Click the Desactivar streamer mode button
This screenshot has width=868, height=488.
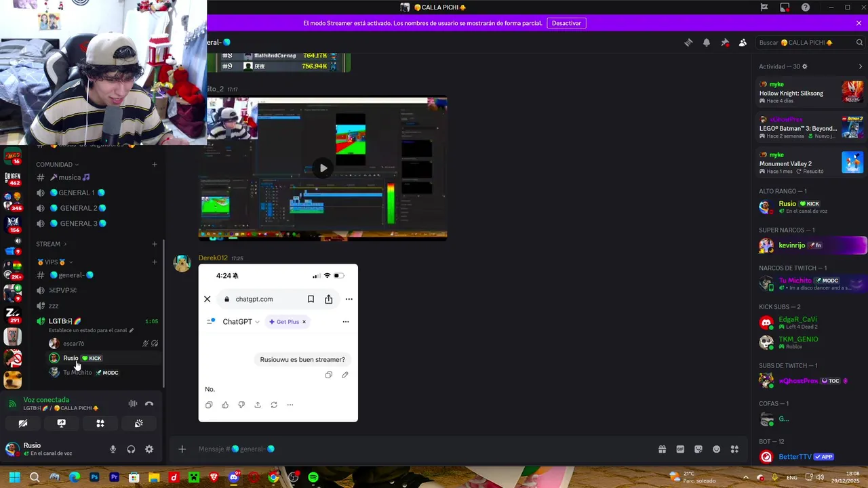(566, 23)
